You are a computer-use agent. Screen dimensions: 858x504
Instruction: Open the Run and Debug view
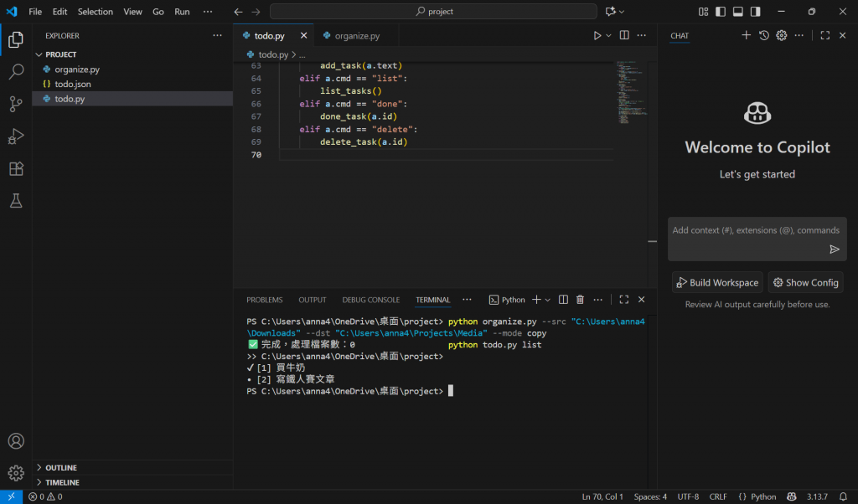point(16,136)
